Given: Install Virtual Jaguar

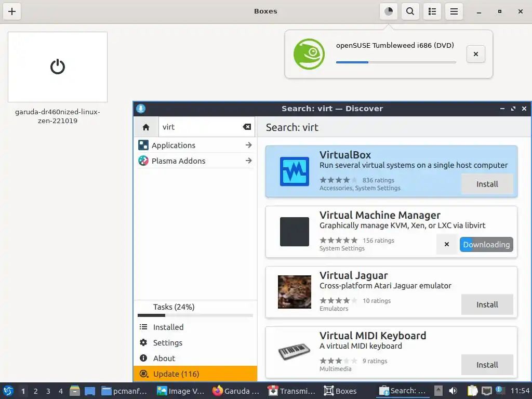Looking at the screenshot, I should 487,304.
